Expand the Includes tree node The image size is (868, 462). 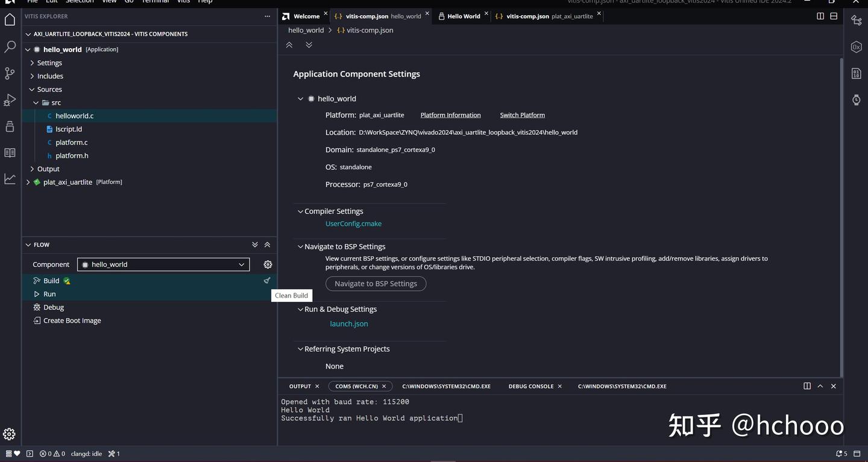point(32,76)
